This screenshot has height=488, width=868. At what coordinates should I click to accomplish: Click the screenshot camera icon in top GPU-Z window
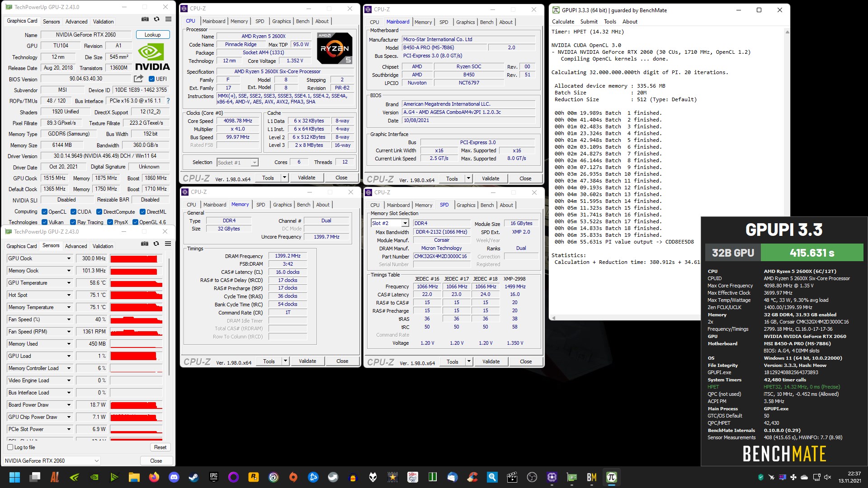[145, 19]
